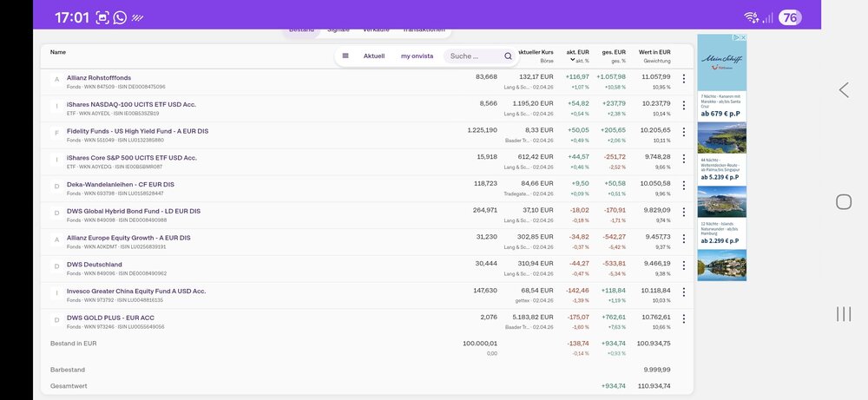The width and height of the screenshot is (868, 400).
Task: Open three-dot menu for iShares Core S&P 500
Action: (684, 158)
